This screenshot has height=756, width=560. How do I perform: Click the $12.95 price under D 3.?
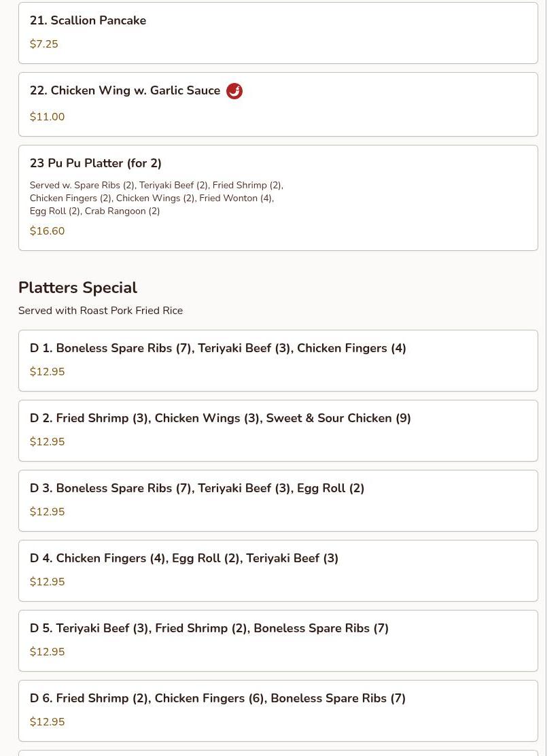[x=48, y=512]
